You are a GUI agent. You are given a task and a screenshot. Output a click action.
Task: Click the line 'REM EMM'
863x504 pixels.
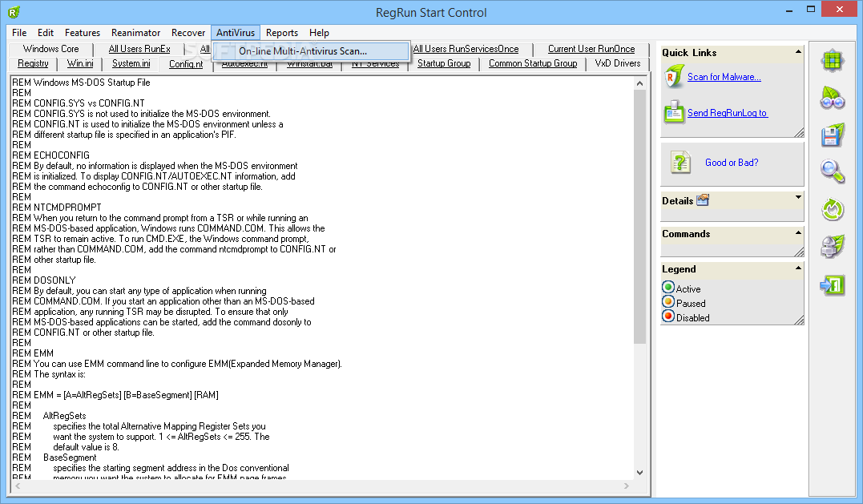click(x=33, y=353)
